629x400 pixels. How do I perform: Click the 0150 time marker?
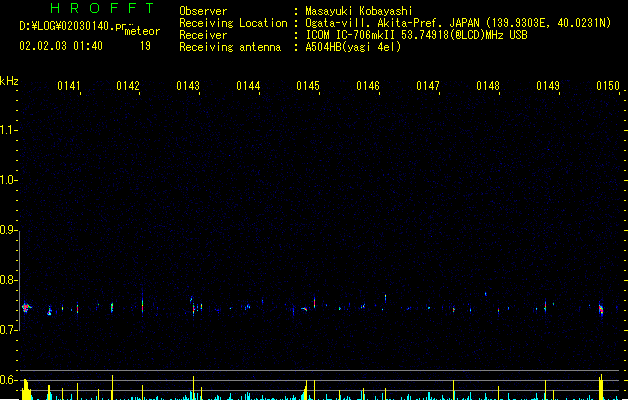click(x=608, y=86)
